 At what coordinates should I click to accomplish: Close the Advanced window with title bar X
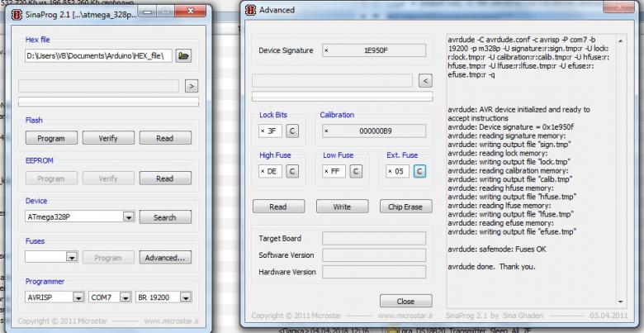pyautogui.click(x=620, y=6)
